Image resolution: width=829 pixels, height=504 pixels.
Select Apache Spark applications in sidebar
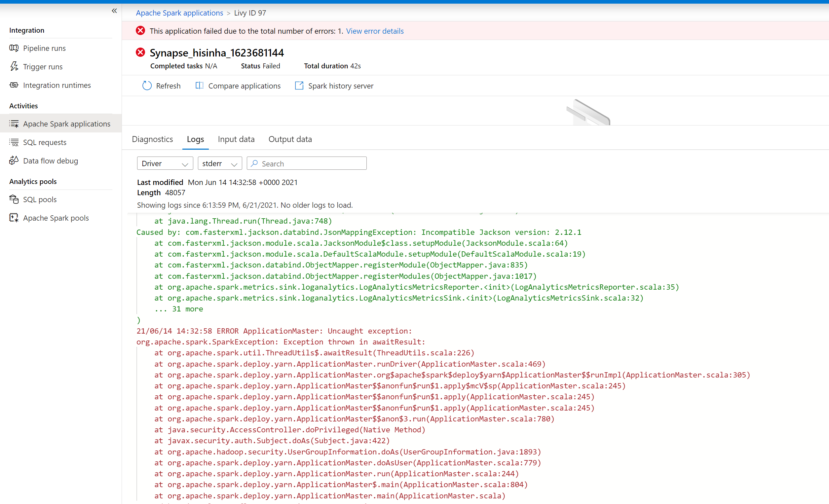pyautogui.click(x=60, y=124)
